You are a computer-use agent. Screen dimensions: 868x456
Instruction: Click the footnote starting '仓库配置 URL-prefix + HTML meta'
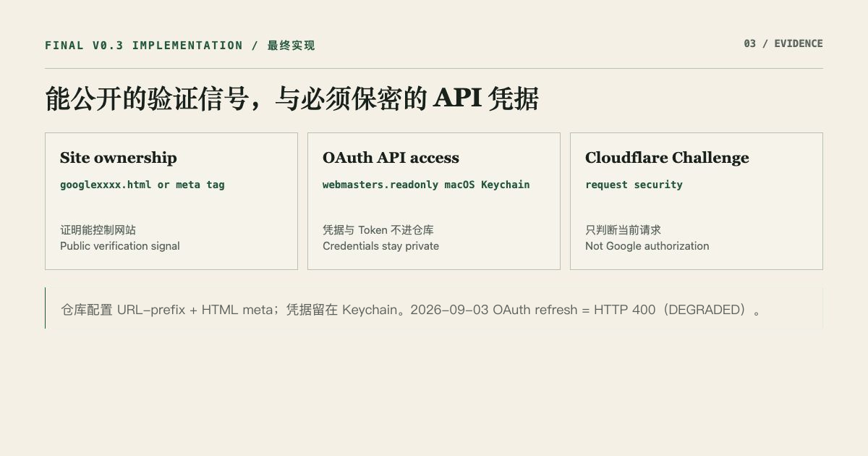412,310
